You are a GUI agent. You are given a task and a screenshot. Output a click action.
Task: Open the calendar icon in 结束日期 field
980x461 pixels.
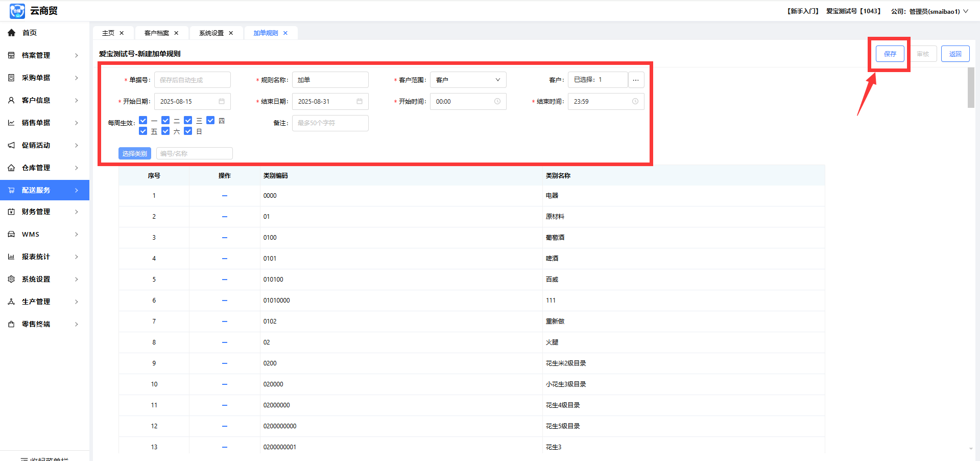(x=360, y=102)
